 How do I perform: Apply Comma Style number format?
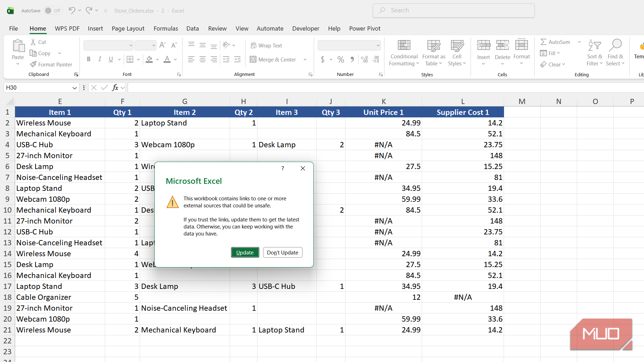[352, 59]
